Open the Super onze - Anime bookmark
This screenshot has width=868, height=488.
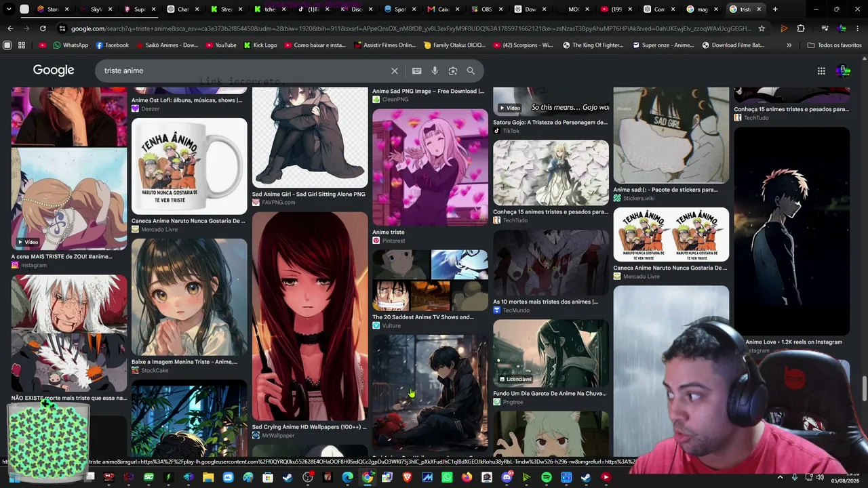pyautogui.click(x=662, y=45)
